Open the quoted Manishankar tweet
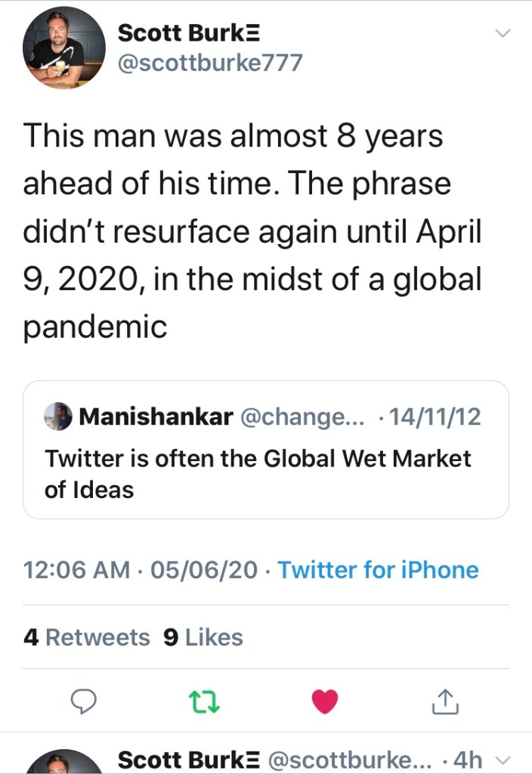 (x=265, y=474)
